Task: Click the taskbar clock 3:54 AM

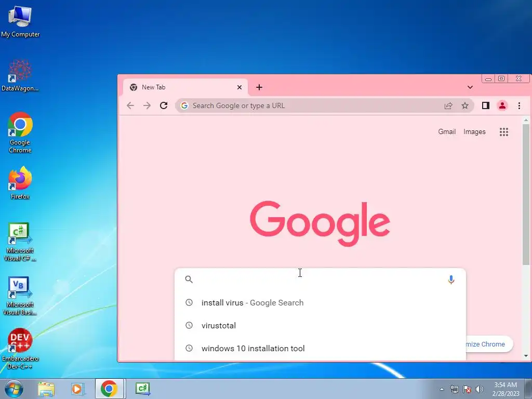Action: [506, 389]
